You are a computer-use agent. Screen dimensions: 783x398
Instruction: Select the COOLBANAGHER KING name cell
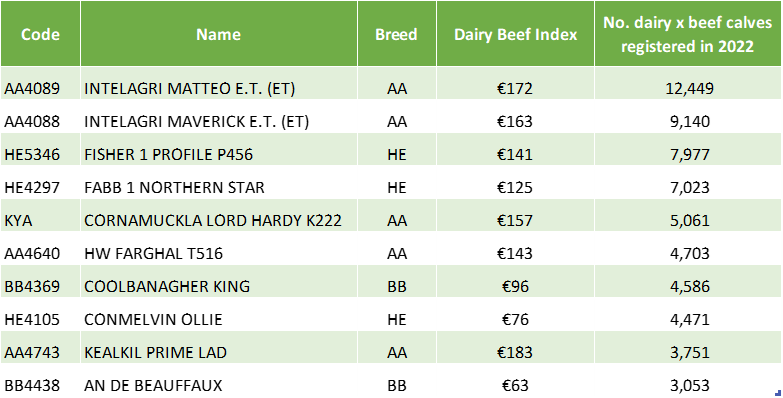point(218,286)
